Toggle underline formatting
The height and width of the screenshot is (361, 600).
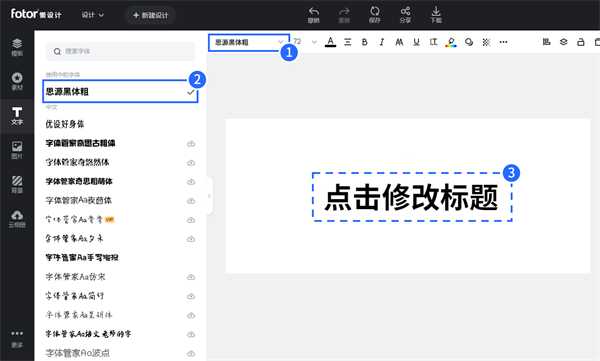[416, 42]
